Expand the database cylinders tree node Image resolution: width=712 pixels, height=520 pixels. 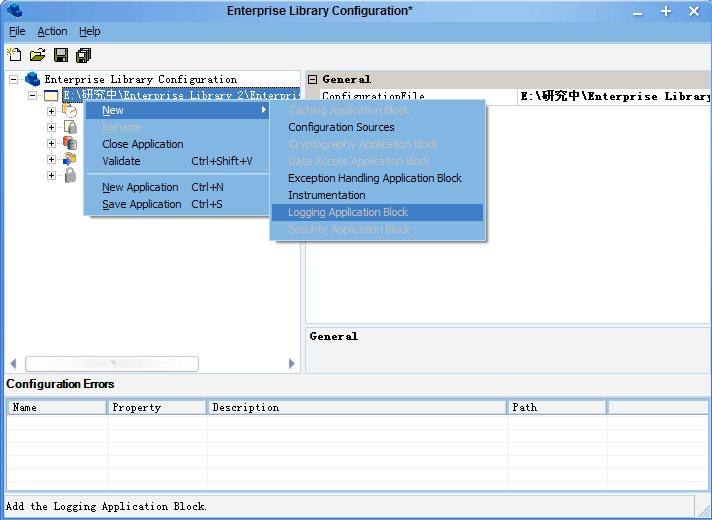pyautogui.click(x=51, y=144)
